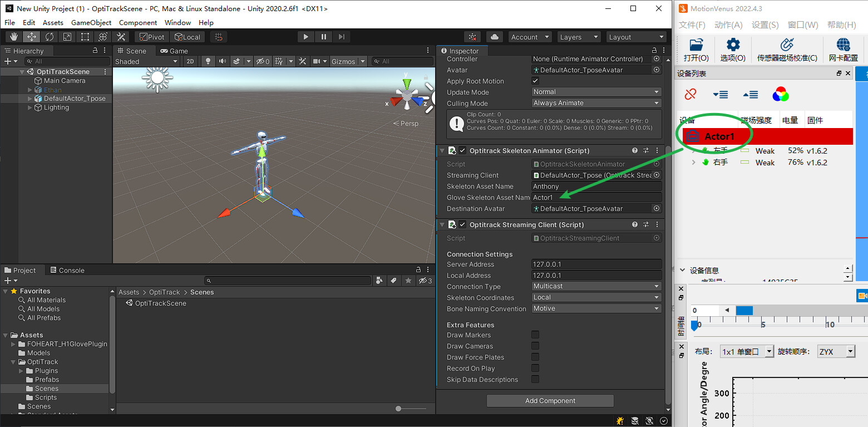
Task: Select the Transform tool
Action: (x=103, y=37)
